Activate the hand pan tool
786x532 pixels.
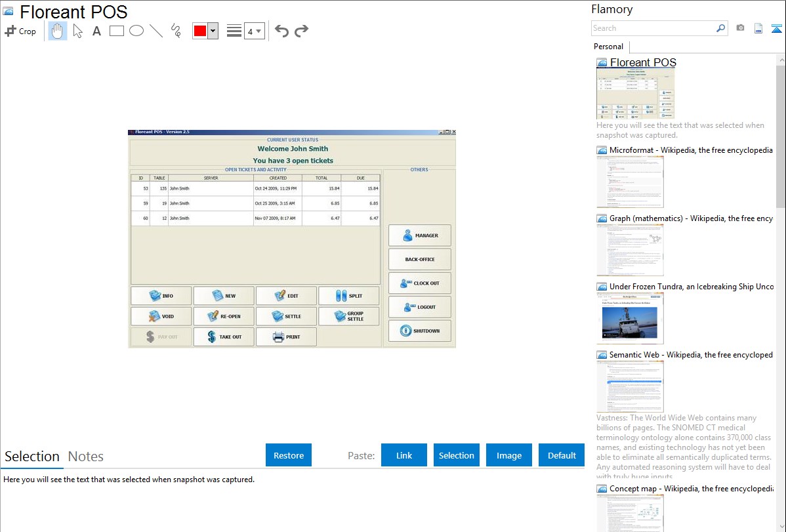(58, 31)
